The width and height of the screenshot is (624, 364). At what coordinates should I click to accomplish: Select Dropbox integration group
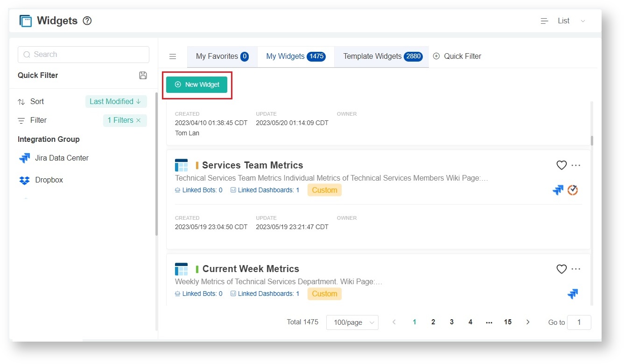point(49,180)
